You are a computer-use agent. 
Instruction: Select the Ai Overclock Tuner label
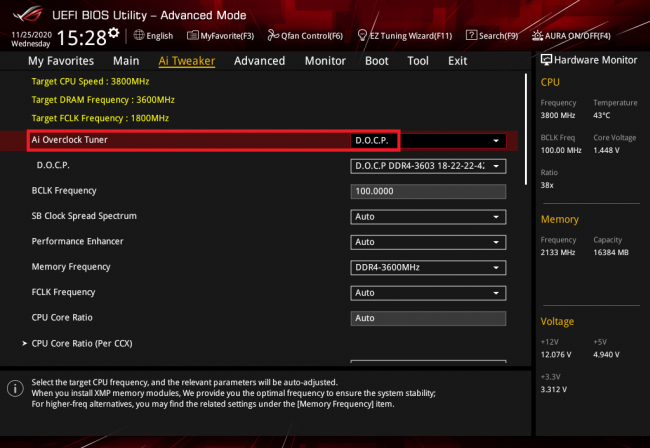click(x=70, y=140)
